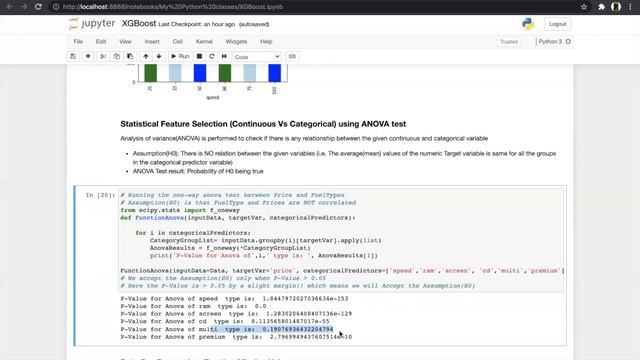Open the Help menu
The width and height of the screenshot is (640, 360).
click(266, 42)
